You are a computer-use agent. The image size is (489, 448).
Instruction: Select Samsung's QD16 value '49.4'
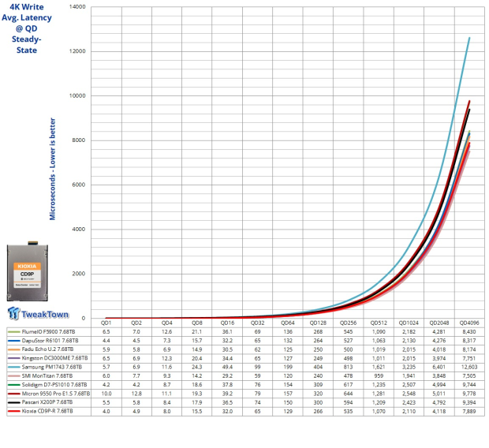227,368
